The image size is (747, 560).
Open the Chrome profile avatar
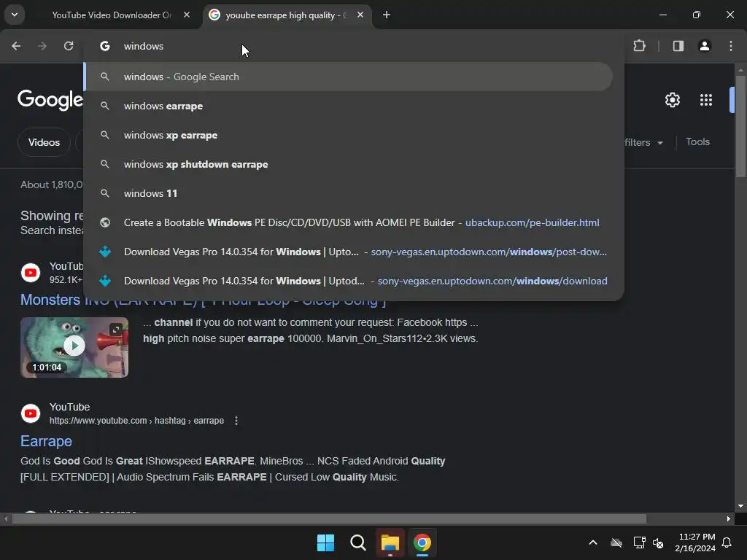click(705, 46)
